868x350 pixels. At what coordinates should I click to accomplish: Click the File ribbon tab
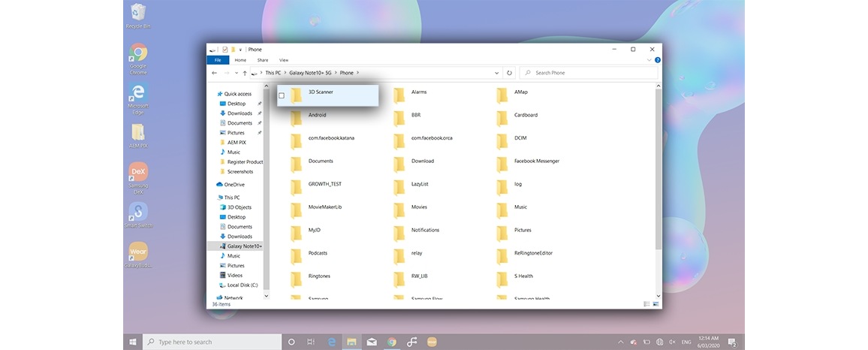click(x=218, y=60)
